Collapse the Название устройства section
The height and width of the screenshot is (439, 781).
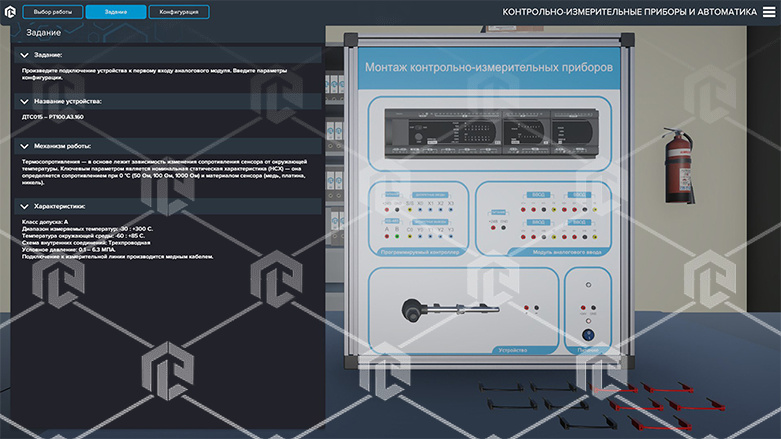coord(25,101)
